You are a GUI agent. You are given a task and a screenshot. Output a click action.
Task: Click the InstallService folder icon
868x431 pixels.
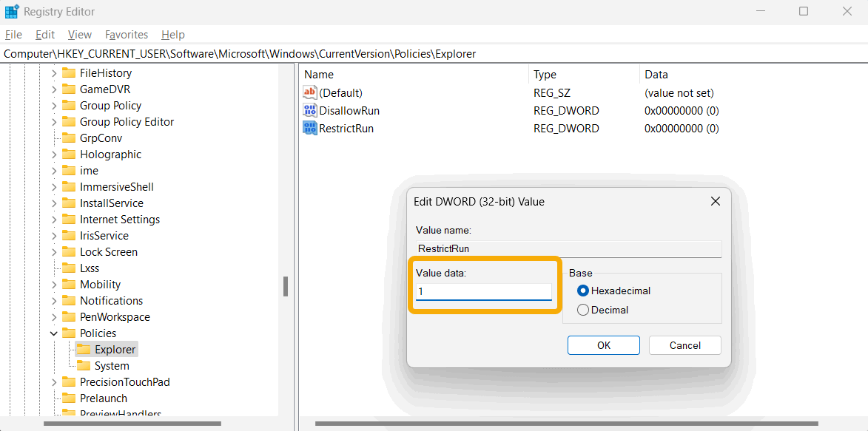point(69,203)
